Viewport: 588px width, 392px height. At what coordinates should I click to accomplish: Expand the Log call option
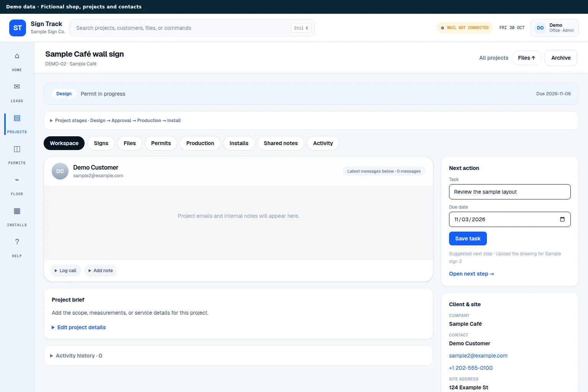pos(65,271)
